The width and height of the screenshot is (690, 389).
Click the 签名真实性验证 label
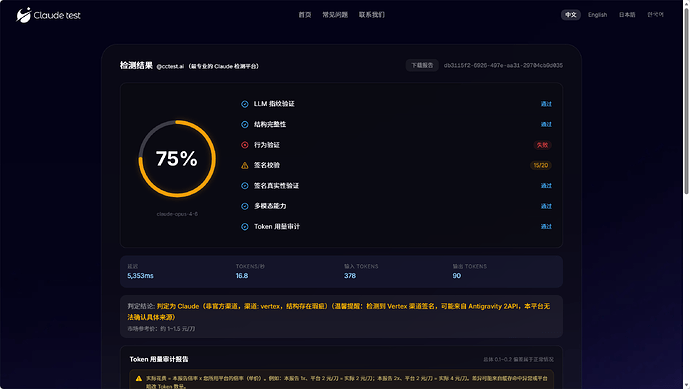(276, 186)
